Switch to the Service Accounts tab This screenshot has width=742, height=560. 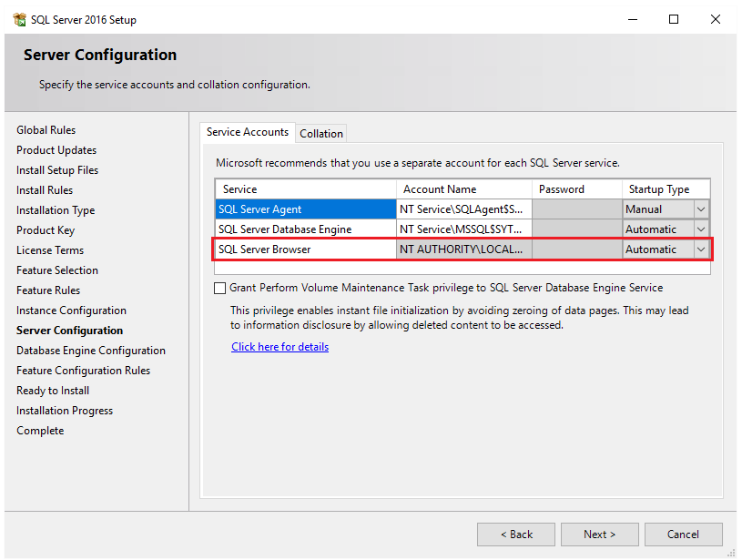(248, 132)
